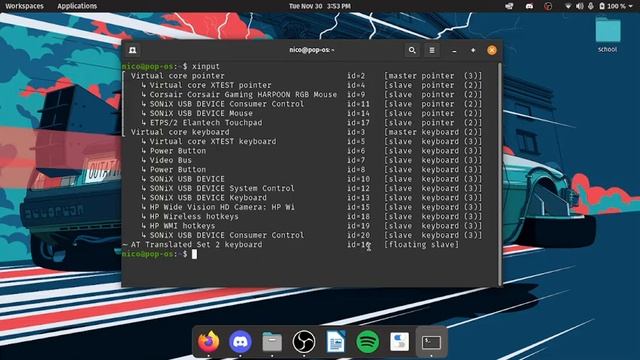Launch Discord from the dock
The image size is (640, 360).
[240, 342]
